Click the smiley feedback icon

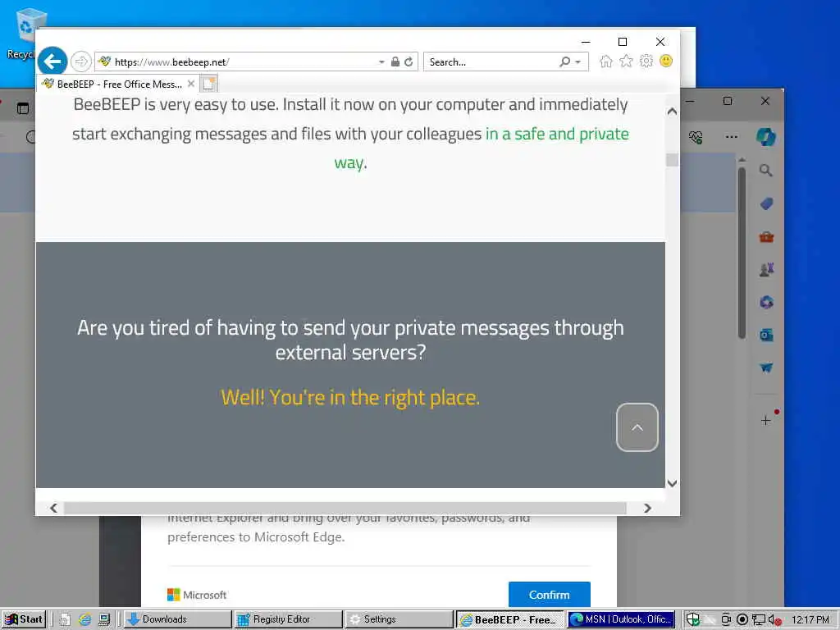pyautogui.click(x=666, y=61)
